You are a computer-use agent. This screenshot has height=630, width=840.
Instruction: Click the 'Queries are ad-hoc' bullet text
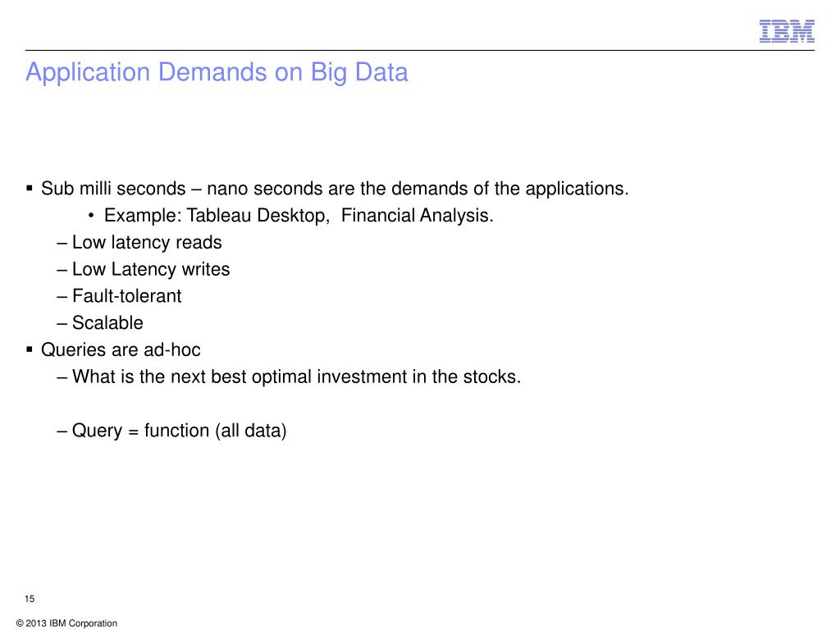point(121,350)
